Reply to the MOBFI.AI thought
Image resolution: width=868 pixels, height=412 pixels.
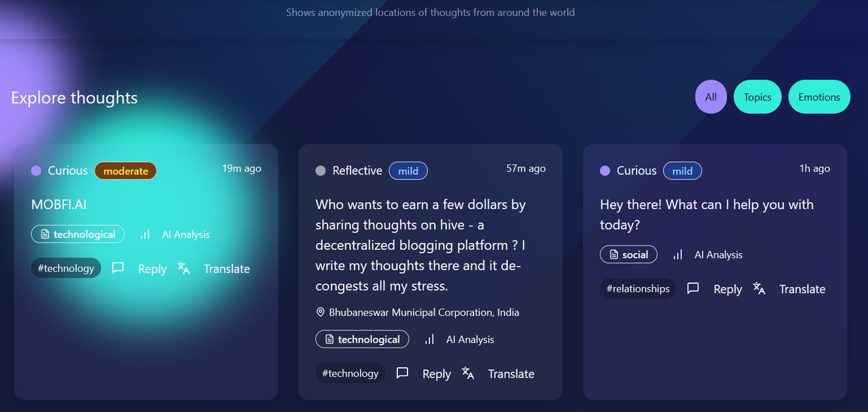pyautogui.click(x=153, y=269)
